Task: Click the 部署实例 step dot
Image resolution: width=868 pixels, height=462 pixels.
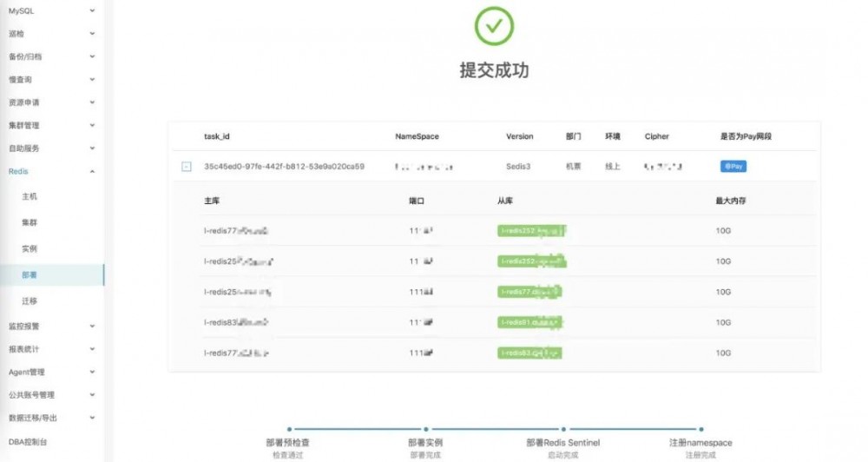Action: click(425, 429)
